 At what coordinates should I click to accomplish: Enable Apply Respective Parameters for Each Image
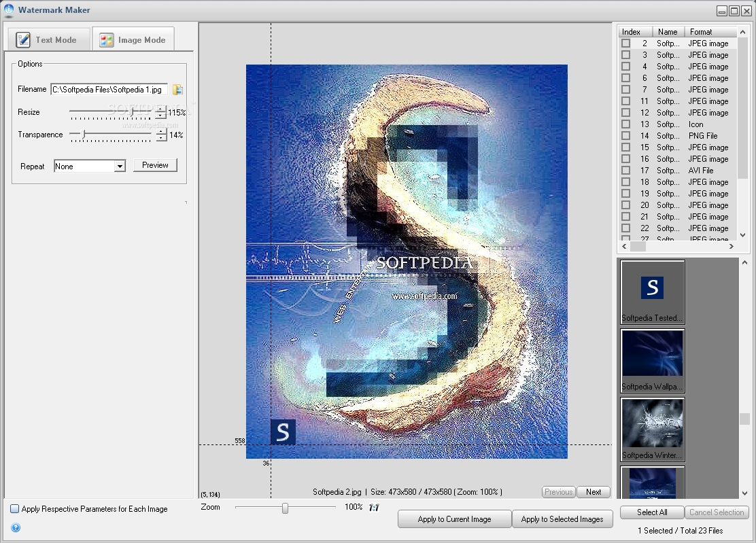14,509
